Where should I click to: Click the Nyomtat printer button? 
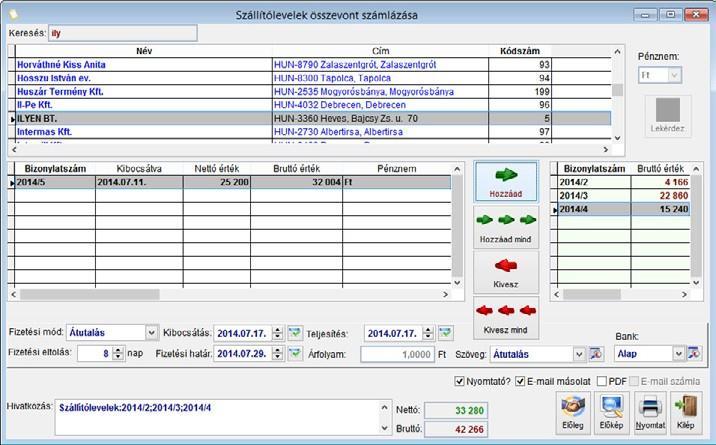[650, 413]
